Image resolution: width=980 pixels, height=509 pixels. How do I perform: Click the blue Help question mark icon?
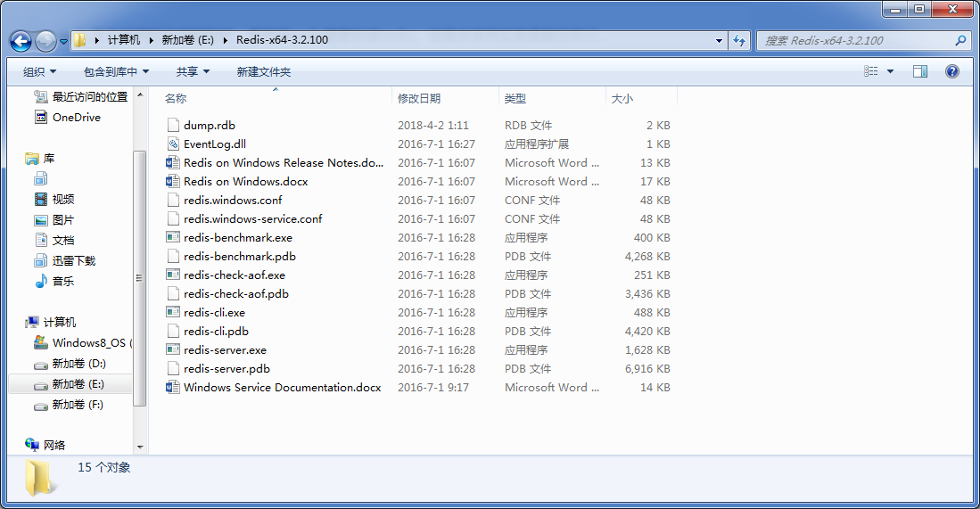[951, 71]
